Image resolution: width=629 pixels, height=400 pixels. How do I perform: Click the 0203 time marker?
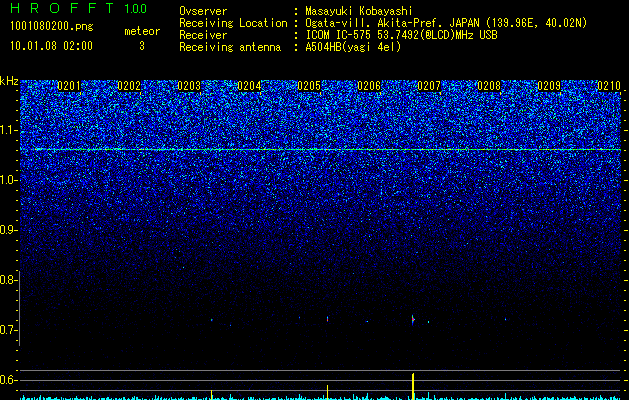[x=189, y=86]
